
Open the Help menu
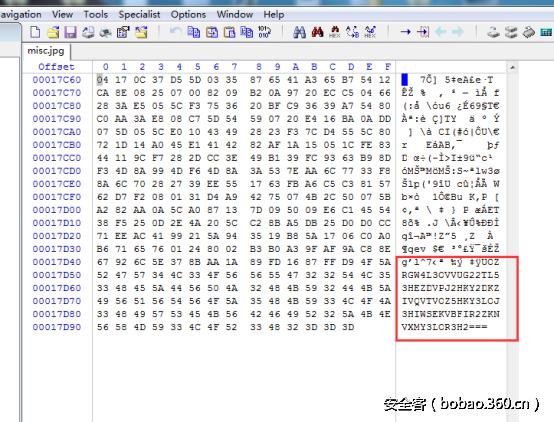pyautogui.click(x=274, y=14)
